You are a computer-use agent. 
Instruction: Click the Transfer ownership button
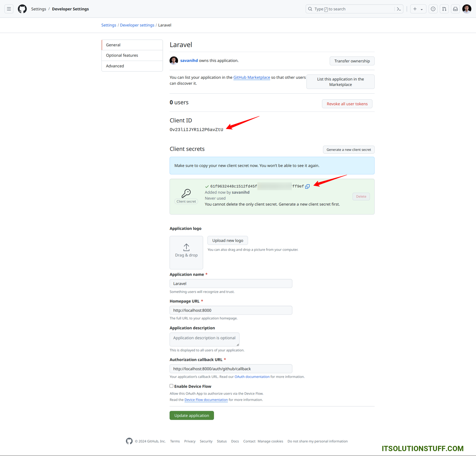point(352,61)
